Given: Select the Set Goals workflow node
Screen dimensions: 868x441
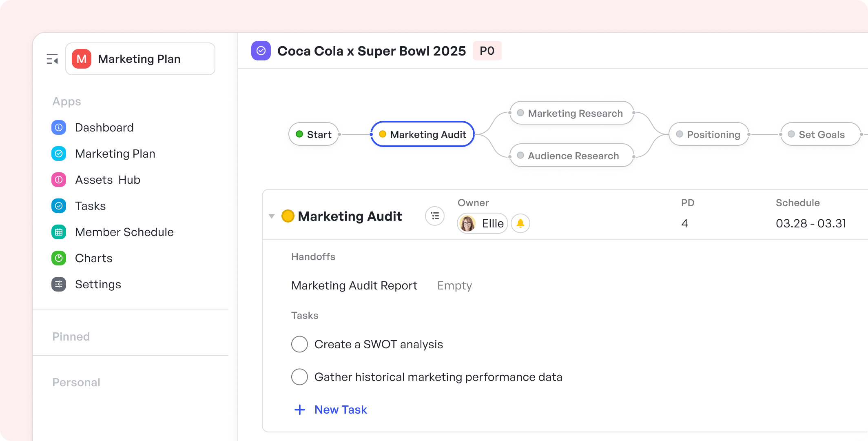Looking at the screenshot, I should click(x=820, y=134).
